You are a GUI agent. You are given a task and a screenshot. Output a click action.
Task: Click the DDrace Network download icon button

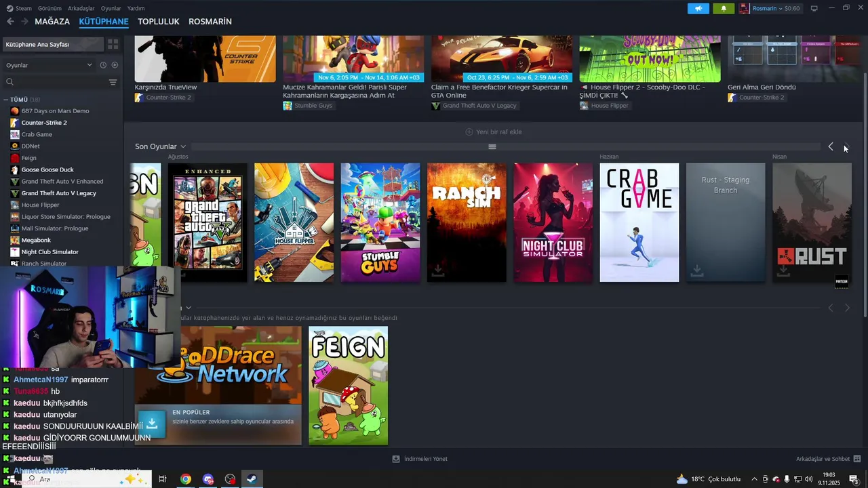tap(152, 423)
